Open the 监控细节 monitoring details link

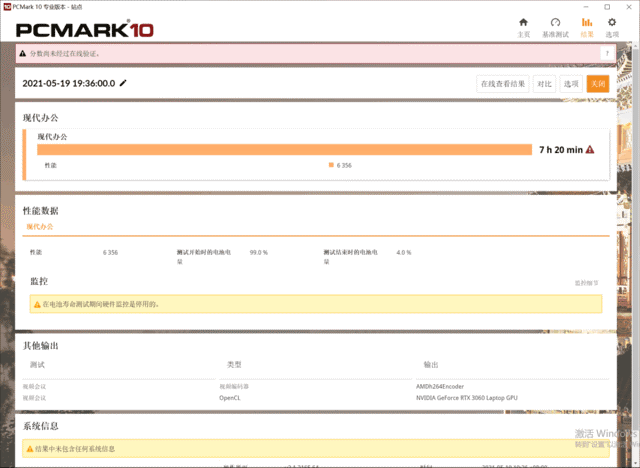pos(587,283)
